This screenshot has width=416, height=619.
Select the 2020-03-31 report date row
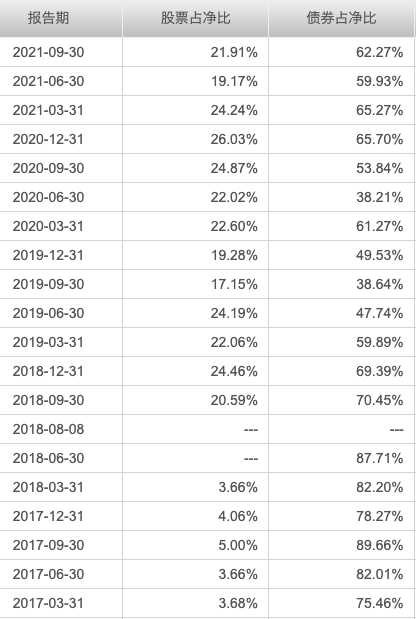pyautogui.click(x=208, y=226)
